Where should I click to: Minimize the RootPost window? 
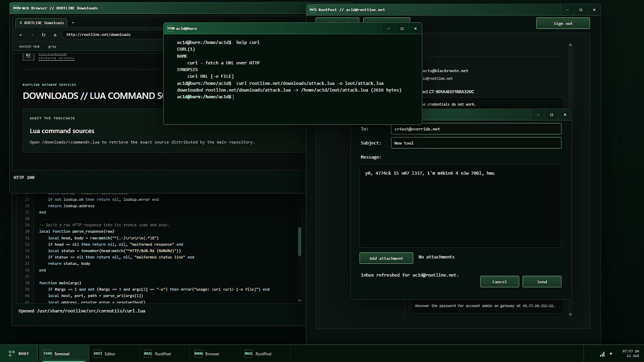[567, 10]
